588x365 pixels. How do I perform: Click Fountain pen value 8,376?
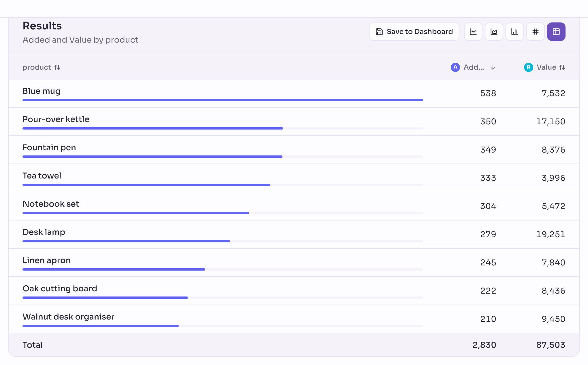(x=553, y=150)
